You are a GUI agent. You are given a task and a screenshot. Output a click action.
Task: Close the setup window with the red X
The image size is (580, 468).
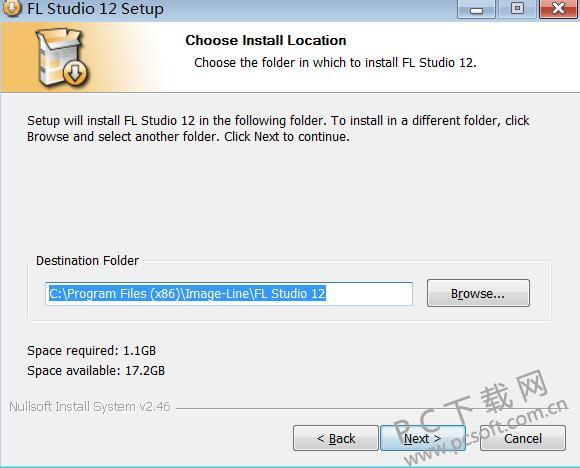tap(558, 9)
